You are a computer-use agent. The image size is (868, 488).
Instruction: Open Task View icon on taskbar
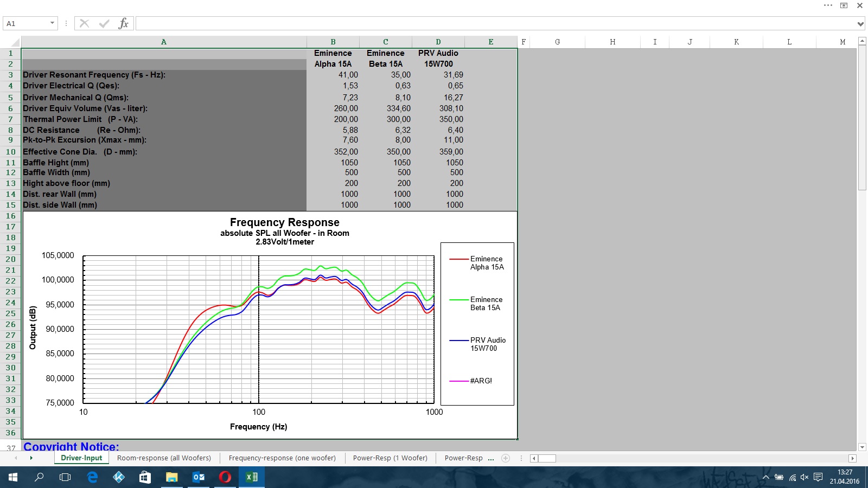point(65,477)
